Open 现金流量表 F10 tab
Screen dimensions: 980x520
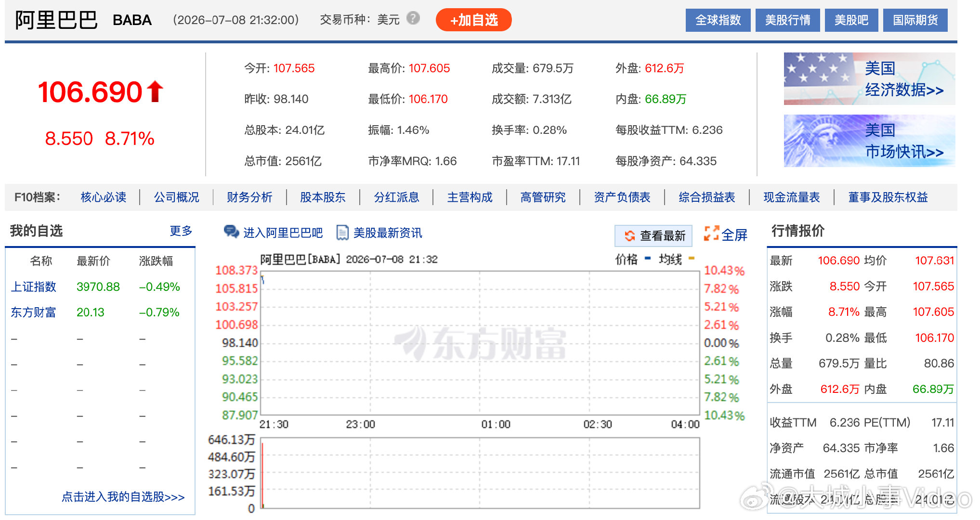791,197
